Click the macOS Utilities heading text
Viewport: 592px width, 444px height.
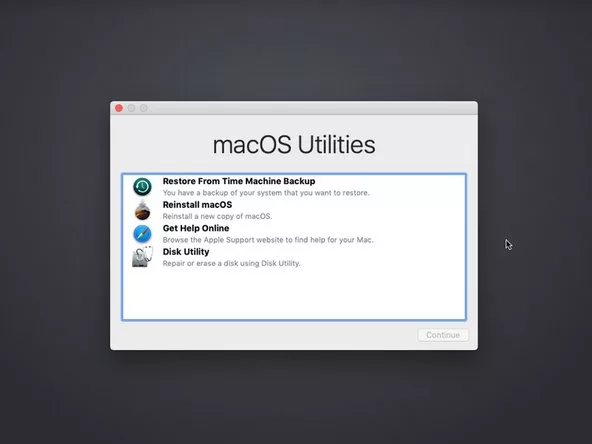tap(294, 145)
